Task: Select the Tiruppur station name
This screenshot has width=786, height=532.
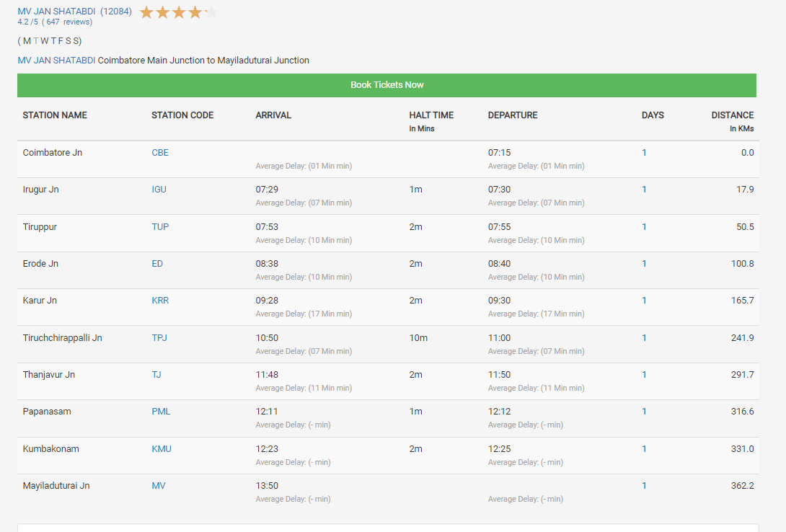Action: click(x=40, y=227)
